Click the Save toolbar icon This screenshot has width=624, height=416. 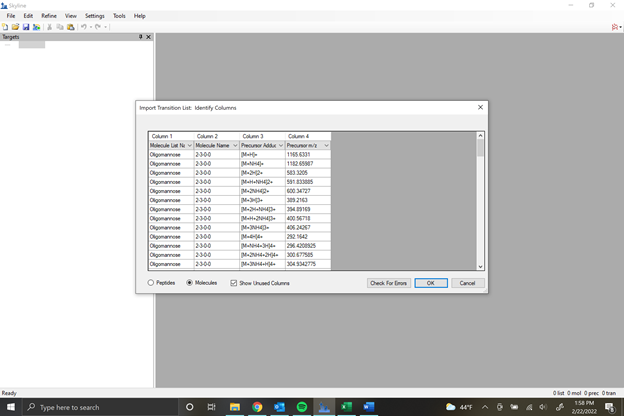point(25,27)
